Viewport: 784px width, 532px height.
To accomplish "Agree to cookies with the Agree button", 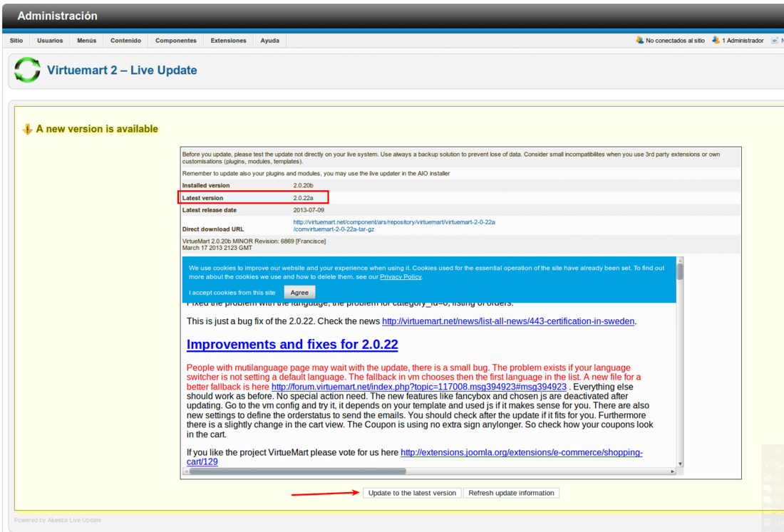I will coord(299,292).
